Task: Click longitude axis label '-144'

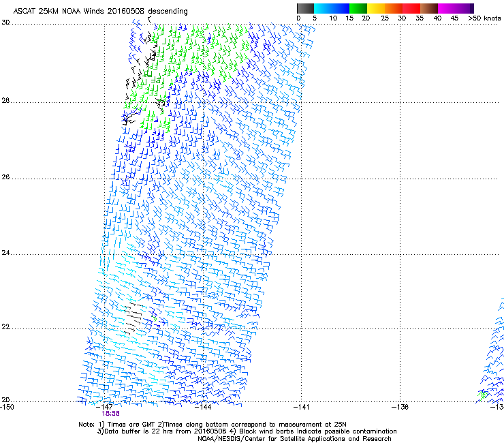Action: point(203,407)
